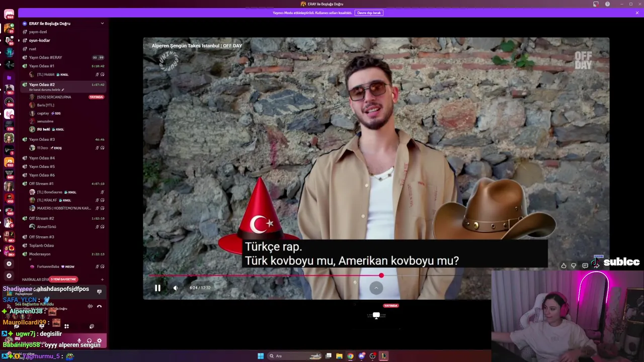This screenshot has width=644, height=362.
Task: Dismiss the purple streamer mode banner
Action: [637, 13]
